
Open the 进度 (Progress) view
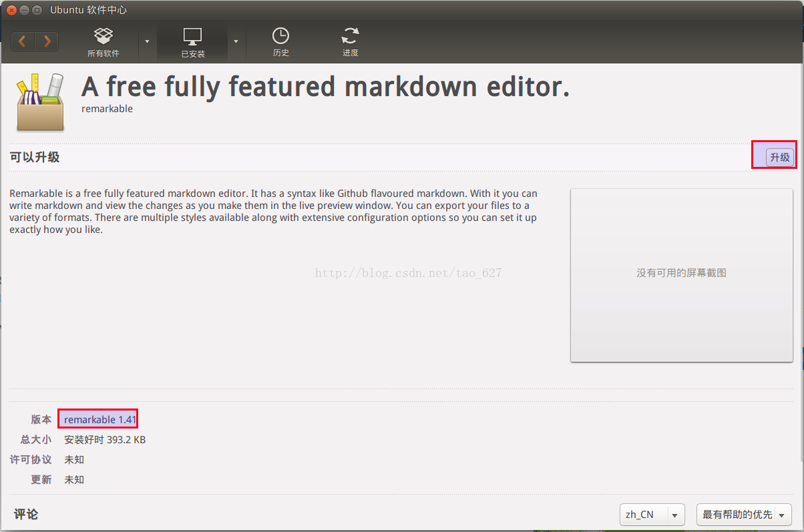point(351,43)
